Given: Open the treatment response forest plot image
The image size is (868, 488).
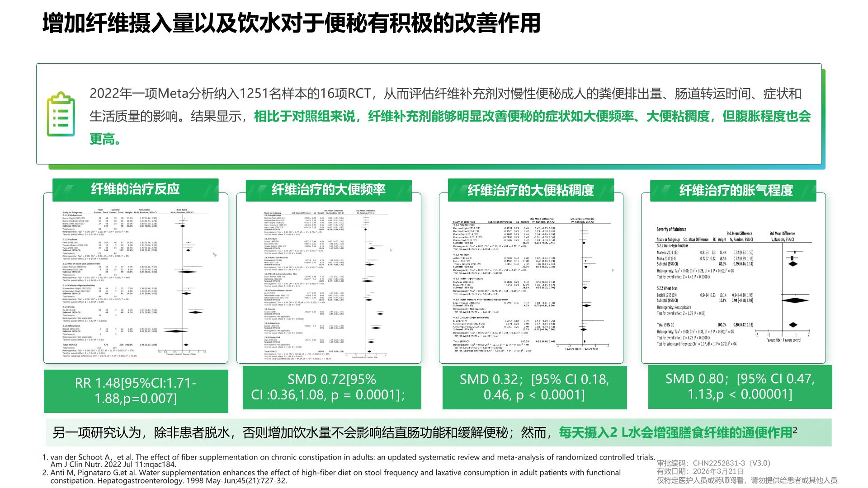Looking at the screenshot, I should (135, 282).
